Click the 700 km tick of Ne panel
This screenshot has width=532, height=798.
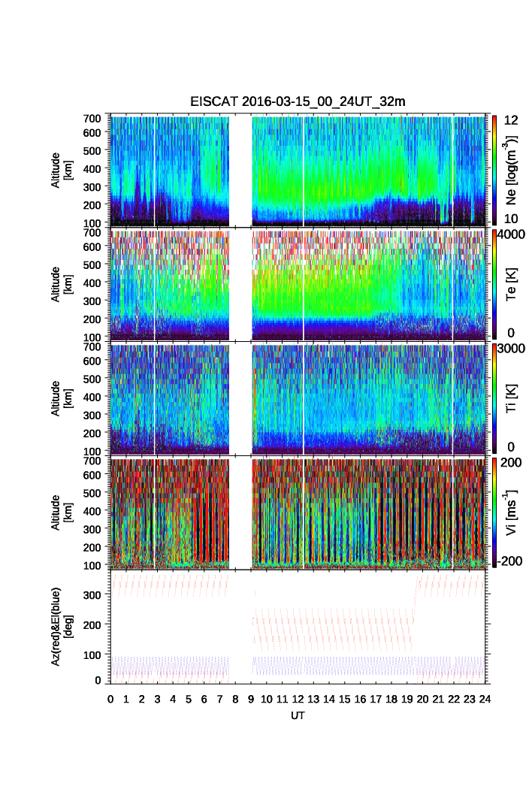[x=92, y=118]
